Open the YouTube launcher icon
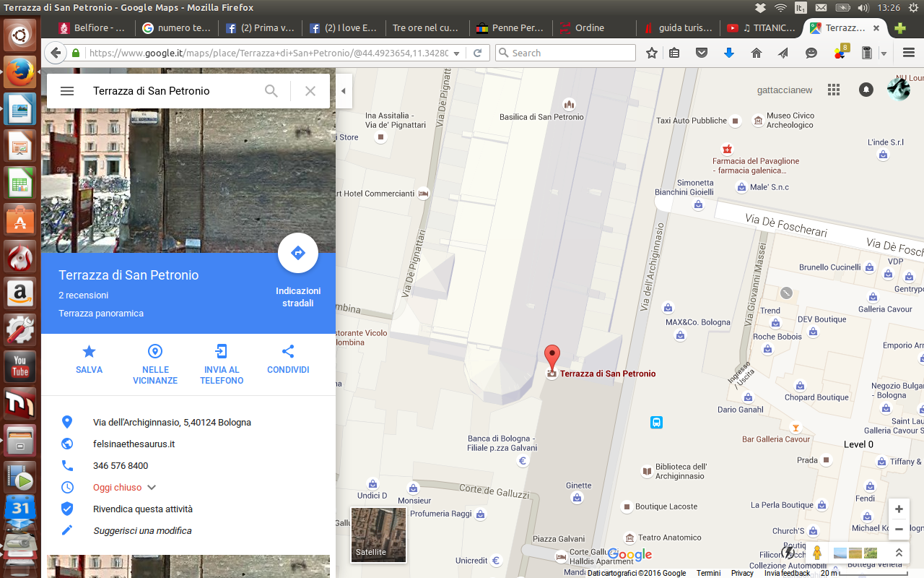This screenshot has height=578, width=924. (x=19, y=367)
